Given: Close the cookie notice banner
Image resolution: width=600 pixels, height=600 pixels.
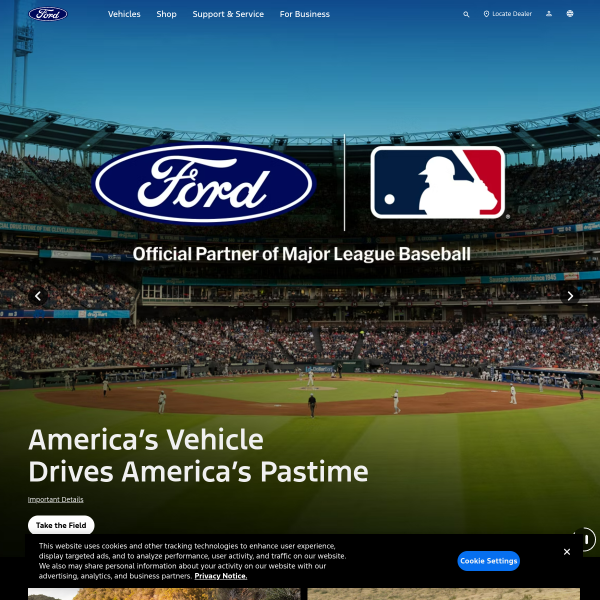Looking at the screenshot, I should [x=567, y=552].
